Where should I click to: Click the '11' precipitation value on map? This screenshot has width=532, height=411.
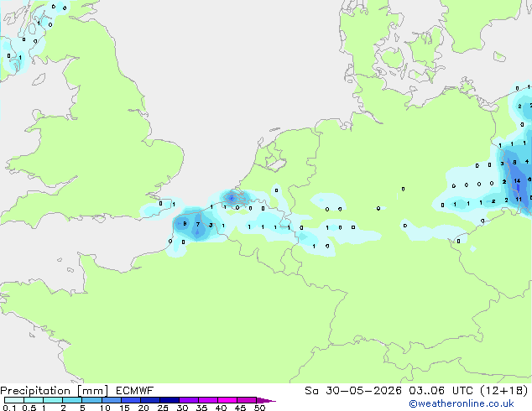coord(519,200)
